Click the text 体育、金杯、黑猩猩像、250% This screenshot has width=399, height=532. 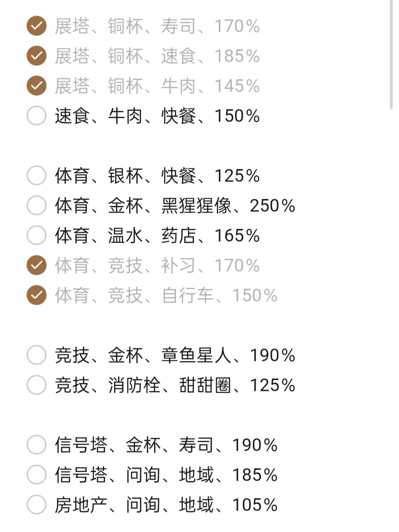tap(175, 205)
